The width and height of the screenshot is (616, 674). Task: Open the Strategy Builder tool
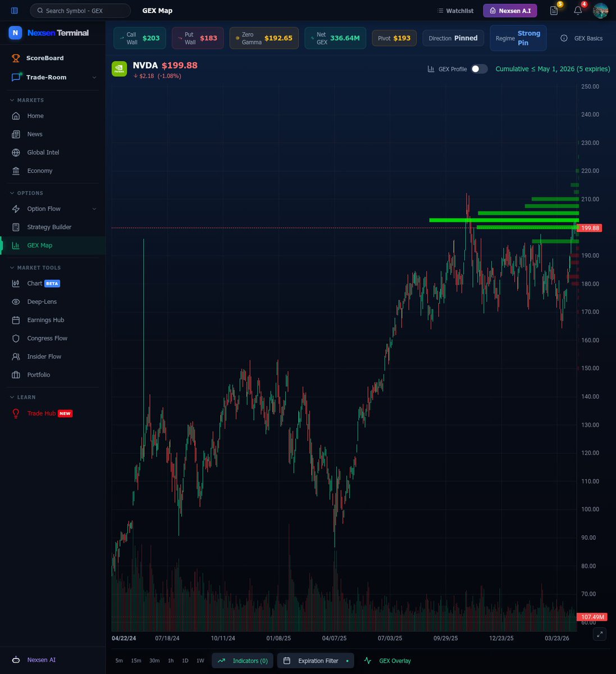click(49, 227)
